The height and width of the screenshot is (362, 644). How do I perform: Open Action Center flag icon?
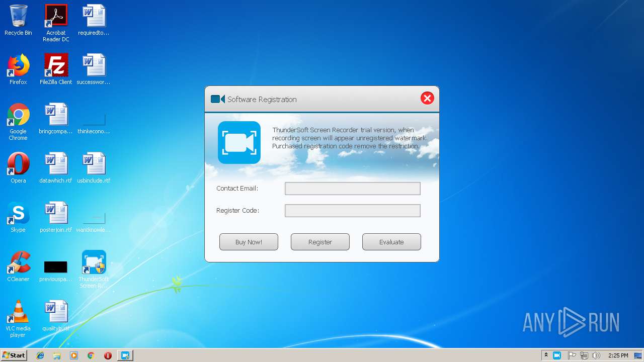pos(572,355)
